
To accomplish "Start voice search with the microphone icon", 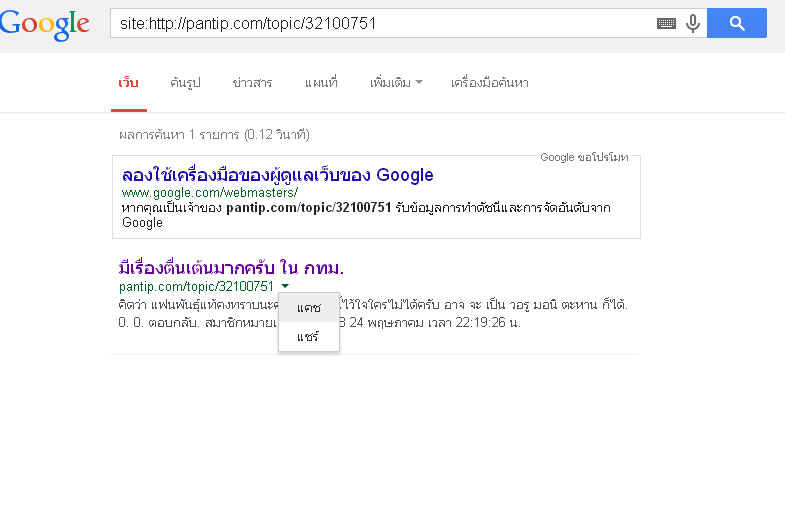I will [x=693, y=23].
